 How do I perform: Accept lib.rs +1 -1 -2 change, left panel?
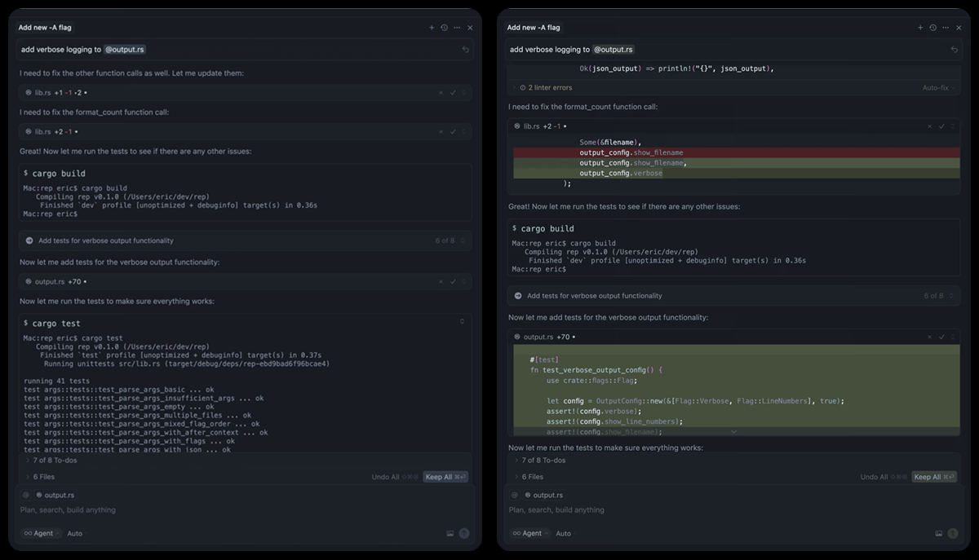(x=453, y=93)
